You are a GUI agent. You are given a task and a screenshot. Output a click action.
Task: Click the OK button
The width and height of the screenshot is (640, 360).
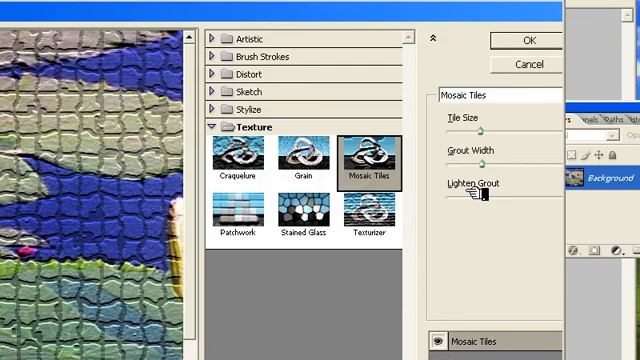tap(527, 40)
